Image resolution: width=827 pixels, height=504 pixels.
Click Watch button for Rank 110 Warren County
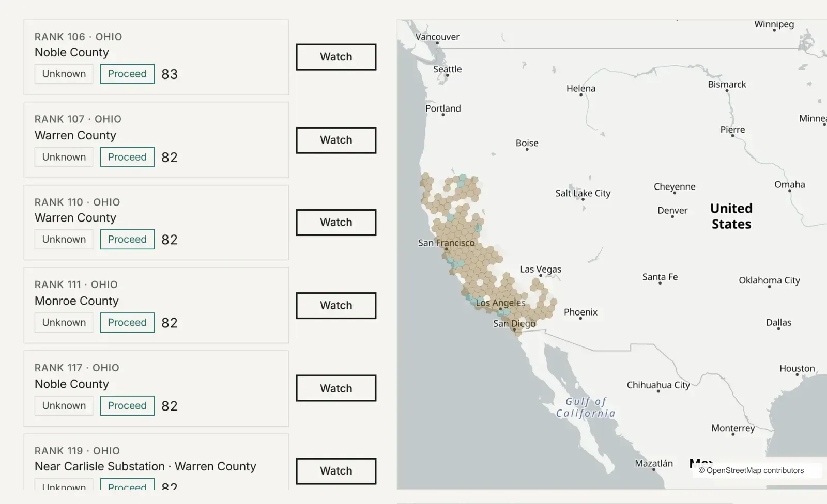[x=336, y=222]
